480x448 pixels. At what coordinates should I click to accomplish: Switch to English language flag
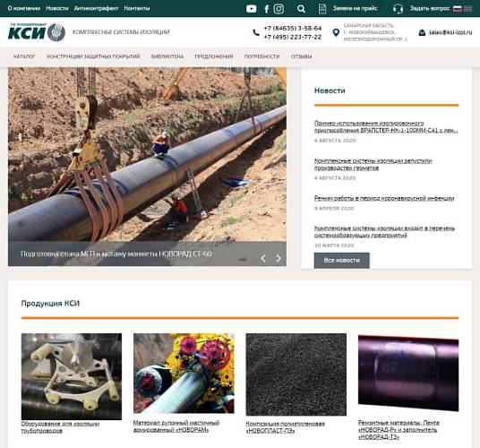[467, 9]
